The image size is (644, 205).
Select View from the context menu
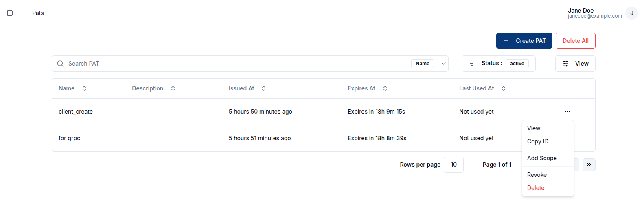point(534,128)
